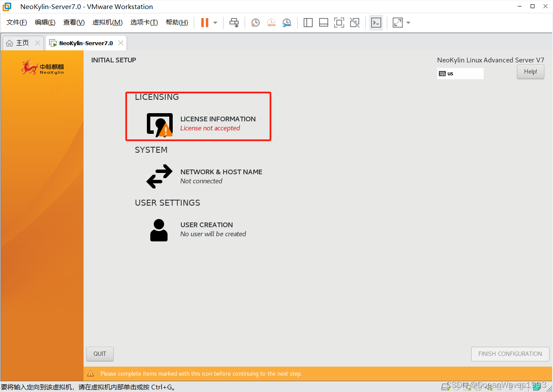This screenshot has width=553, height=392.
Task: Click the 'Not connected' status text
Action: [201, 181]
